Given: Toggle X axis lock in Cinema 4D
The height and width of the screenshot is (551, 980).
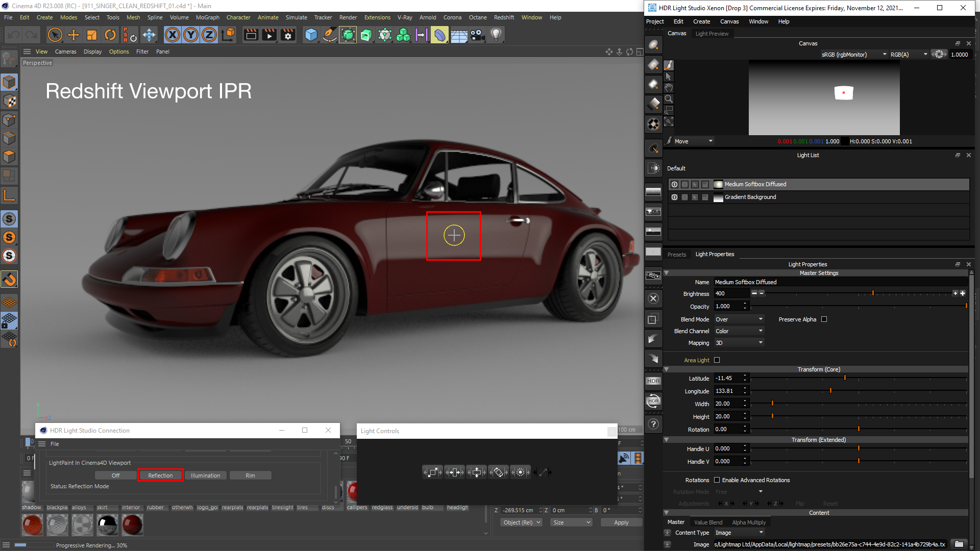Looking at the screenshot, I should (173, 35).
